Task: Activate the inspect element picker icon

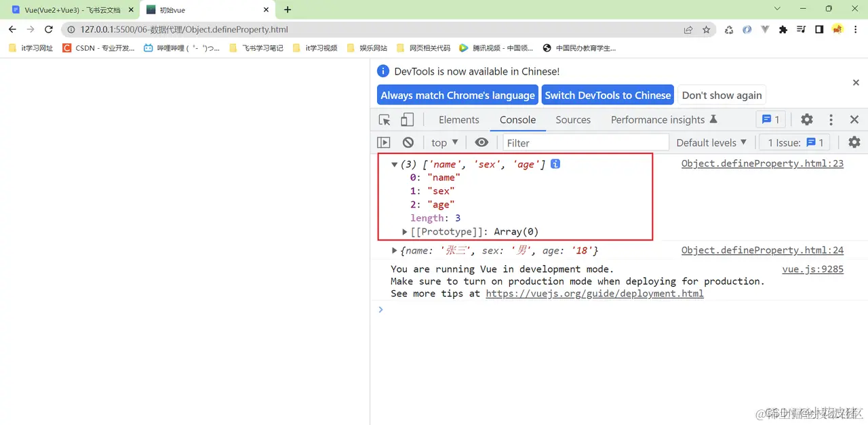Action: coord(384,120)
